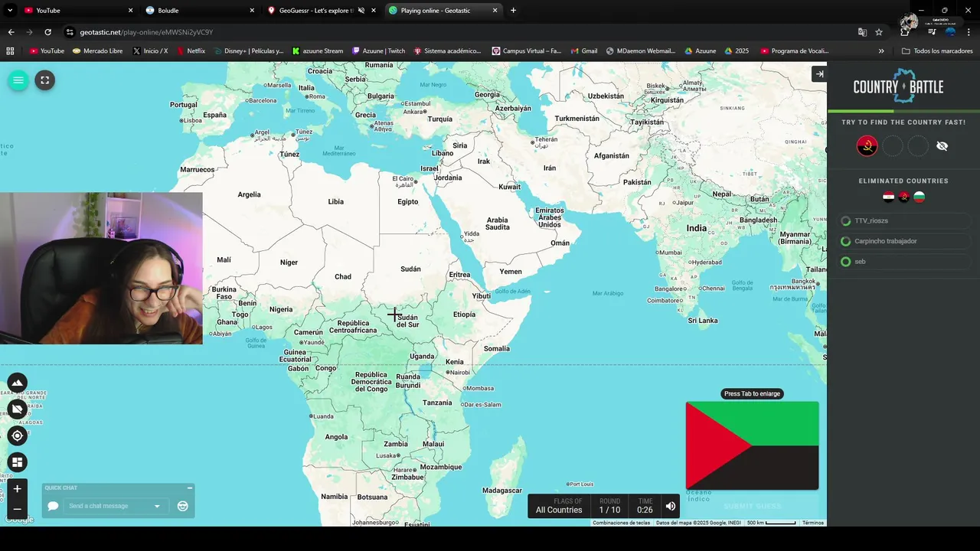Bookmark this page with star icon
980x551 pixels.
pos(879,32)
